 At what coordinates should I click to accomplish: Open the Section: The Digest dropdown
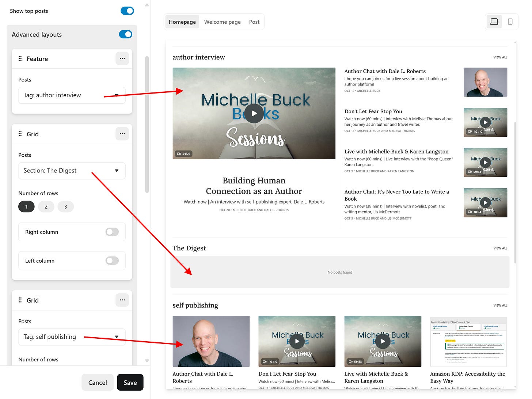[72, 171]
